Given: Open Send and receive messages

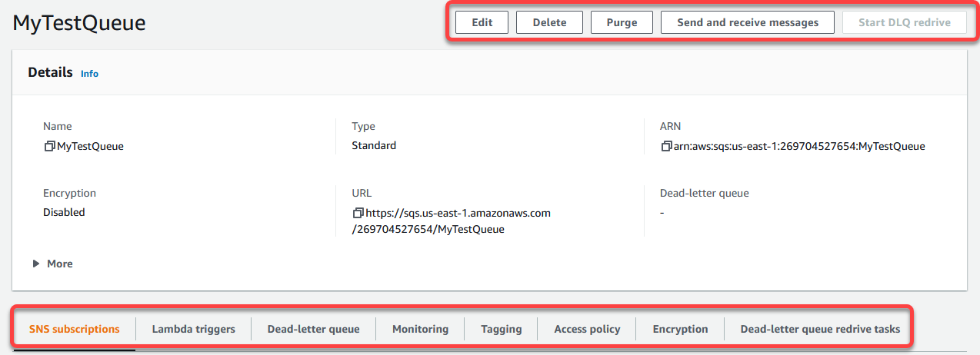Looking at the screenshot, I should (747, 22).
